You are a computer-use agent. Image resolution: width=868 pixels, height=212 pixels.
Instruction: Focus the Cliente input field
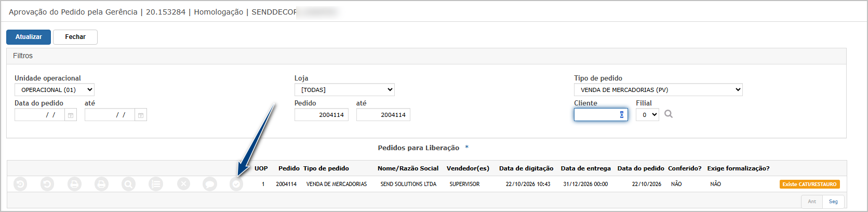(x=601, y=115)
